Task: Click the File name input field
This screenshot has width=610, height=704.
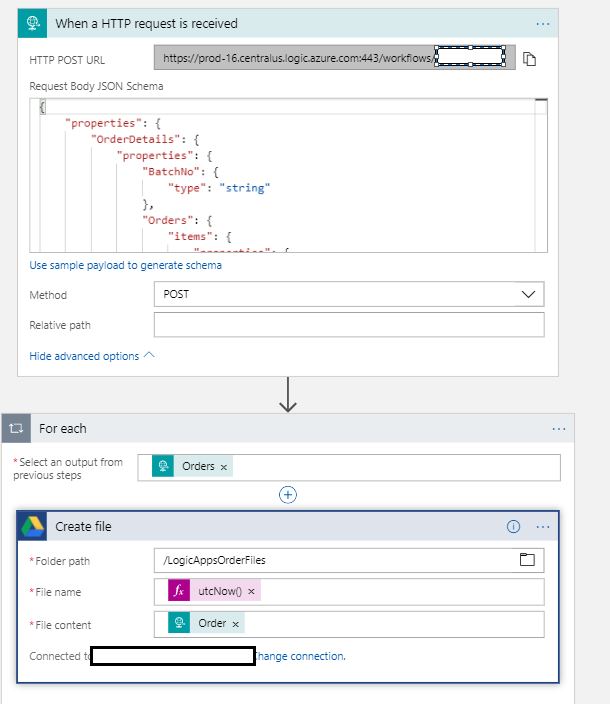Action: coord(349,592)
